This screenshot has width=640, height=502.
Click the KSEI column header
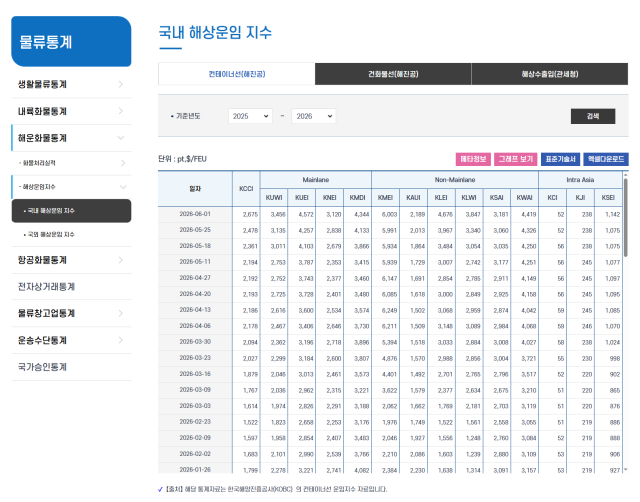tap(608, 198)
